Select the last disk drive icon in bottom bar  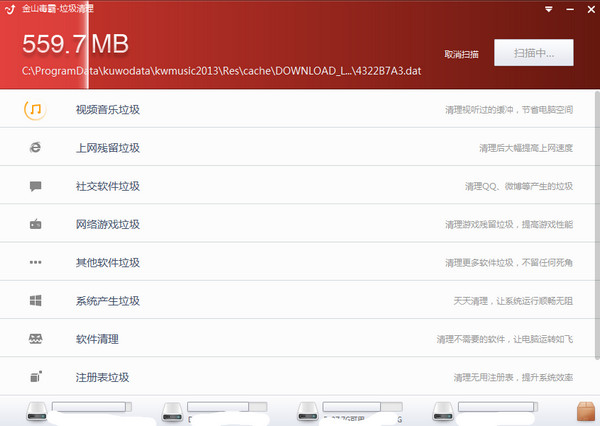441,411
